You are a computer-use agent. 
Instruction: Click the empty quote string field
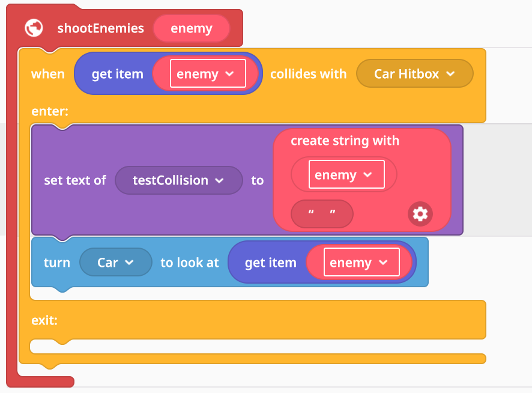tap(322, 214)
